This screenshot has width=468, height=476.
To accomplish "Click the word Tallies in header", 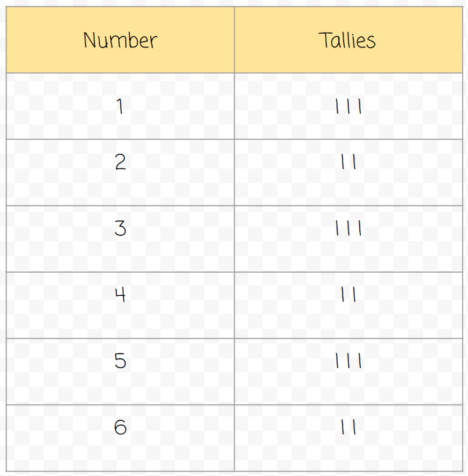I will tap(347, 40).
